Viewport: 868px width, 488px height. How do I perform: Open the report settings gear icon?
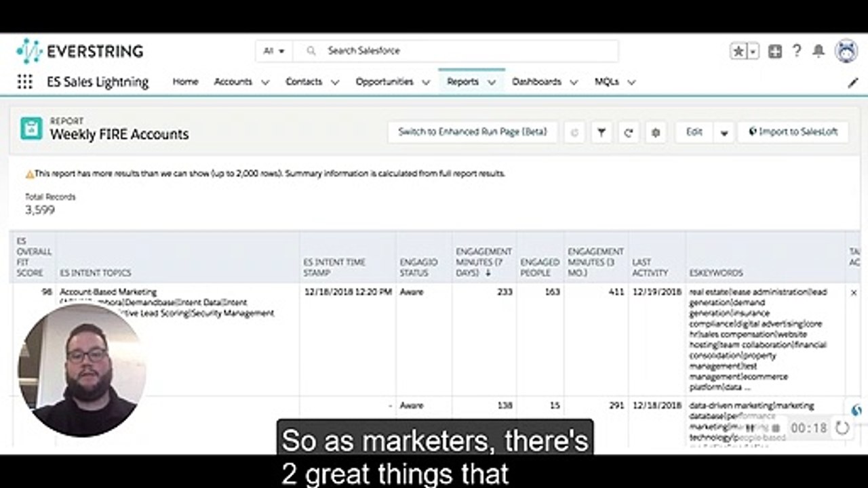coord(656,132)
